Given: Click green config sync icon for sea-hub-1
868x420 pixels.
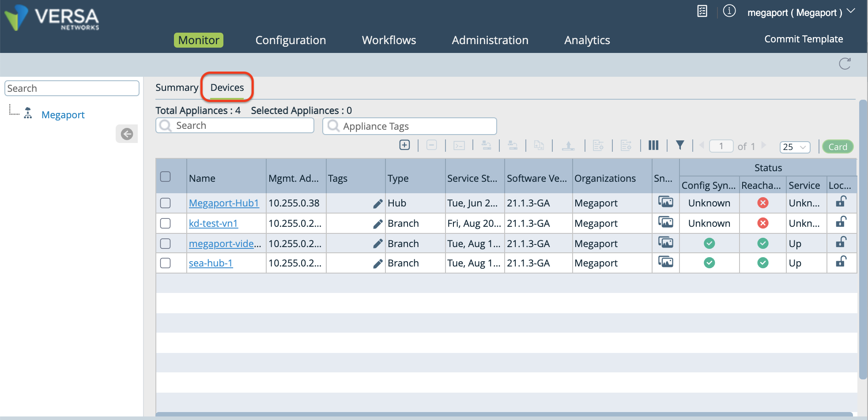Looking at the screenshot, I should 709,263.
